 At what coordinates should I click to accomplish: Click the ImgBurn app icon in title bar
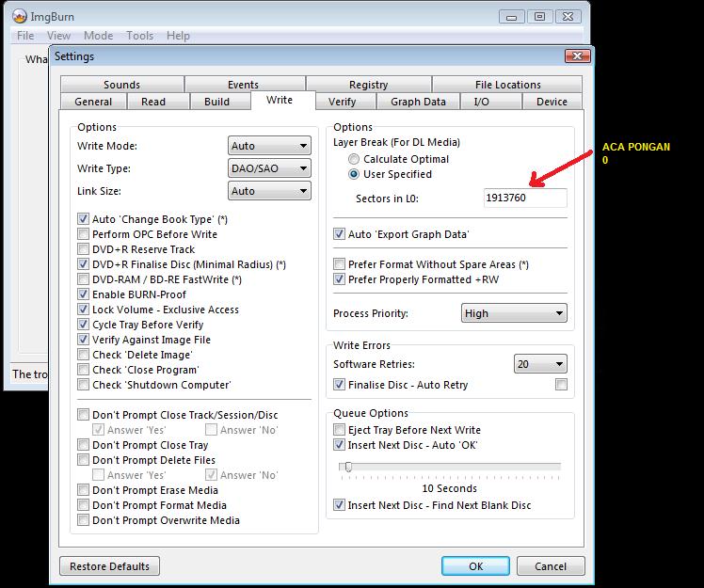20,17
